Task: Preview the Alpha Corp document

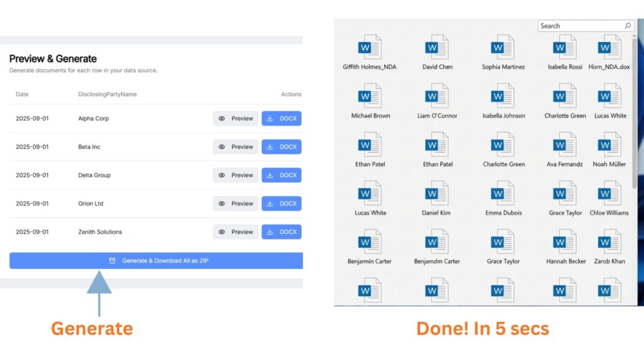Action: point(236,118)
